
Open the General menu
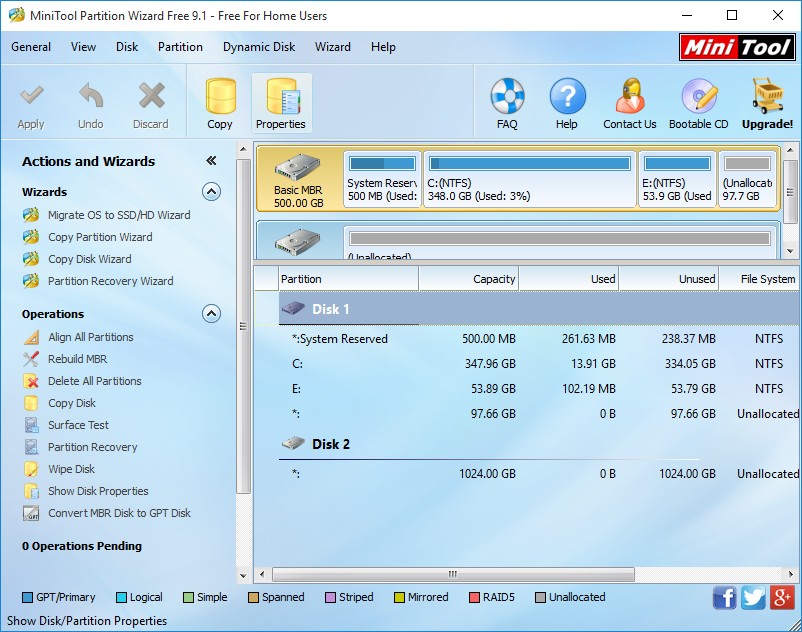click(x=31, y=47)
